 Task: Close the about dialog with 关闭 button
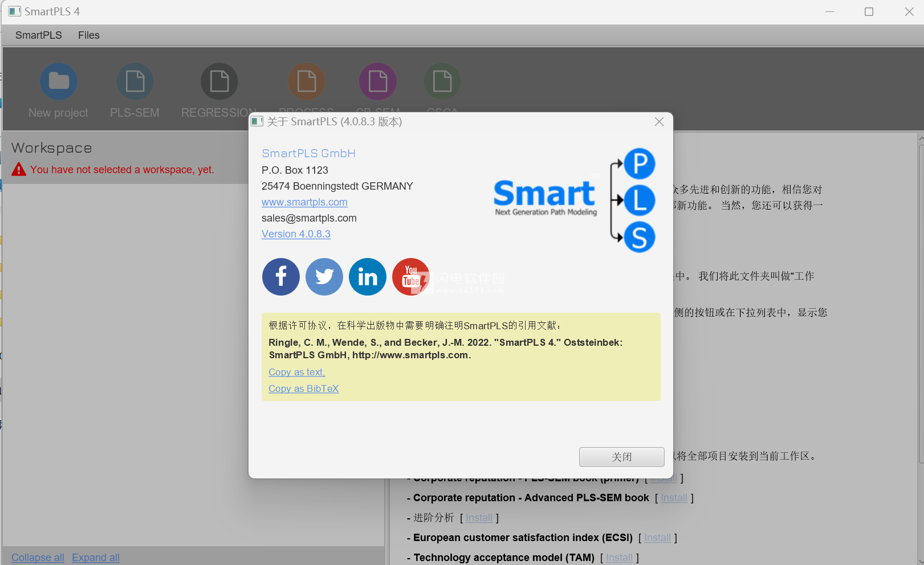621,457
